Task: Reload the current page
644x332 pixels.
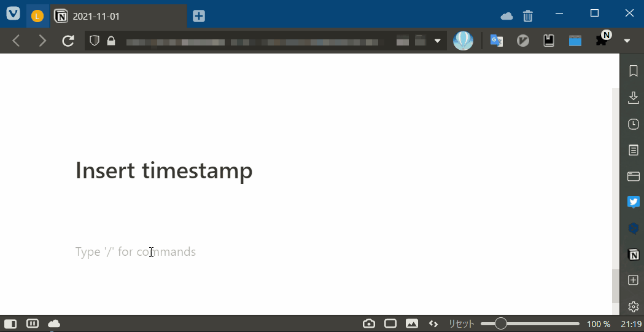Action: 68,41
